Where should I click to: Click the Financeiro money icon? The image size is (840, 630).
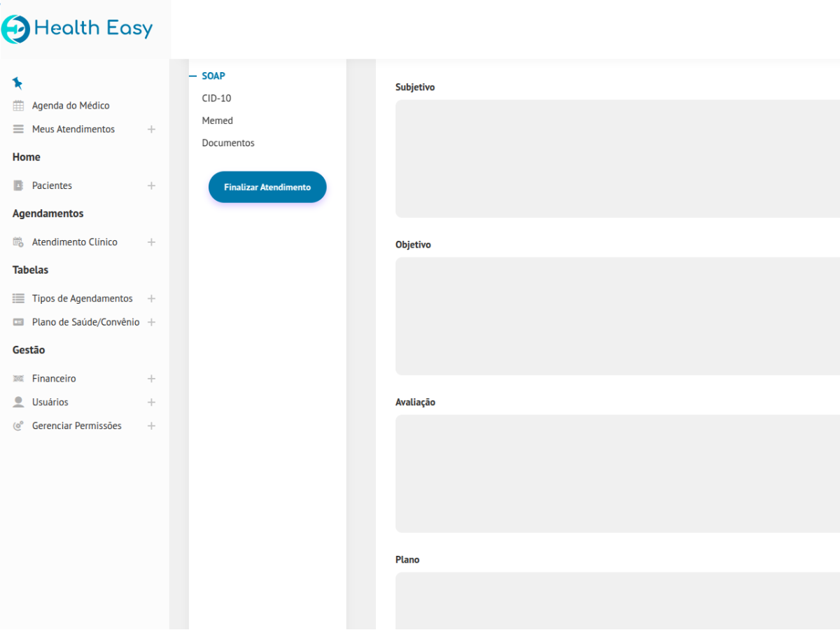pos(19,379)
